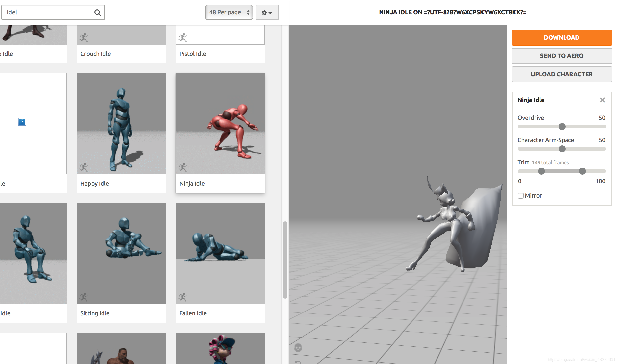Click the Overdrive slider handle

point(562,127)
